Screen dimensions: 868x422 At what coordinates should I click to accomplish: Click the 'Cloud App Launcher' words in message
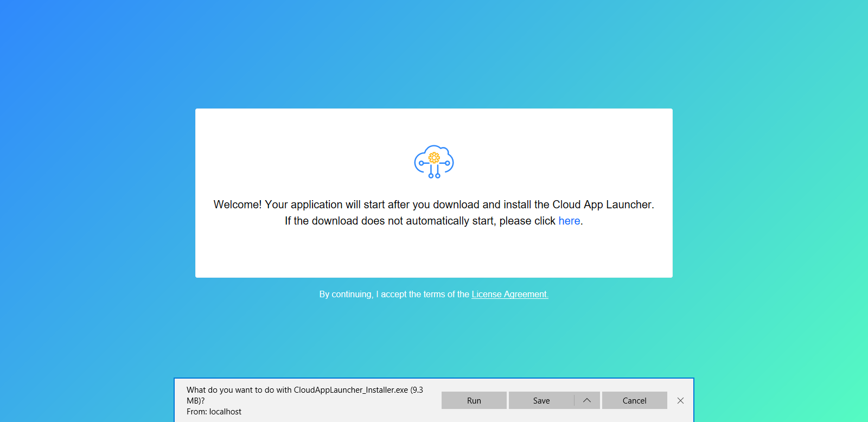(602, 204)
